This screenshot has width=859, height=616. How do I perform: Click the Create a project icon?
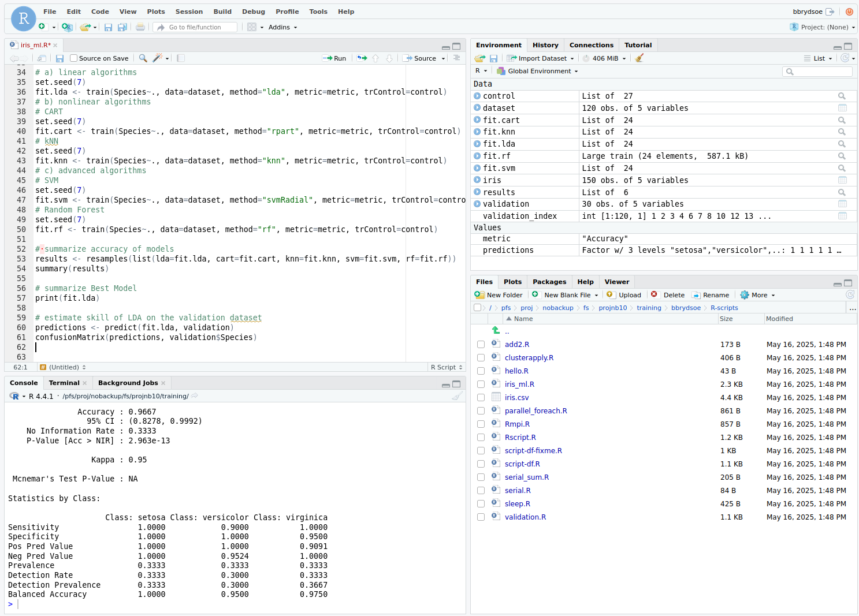[67, 27]
